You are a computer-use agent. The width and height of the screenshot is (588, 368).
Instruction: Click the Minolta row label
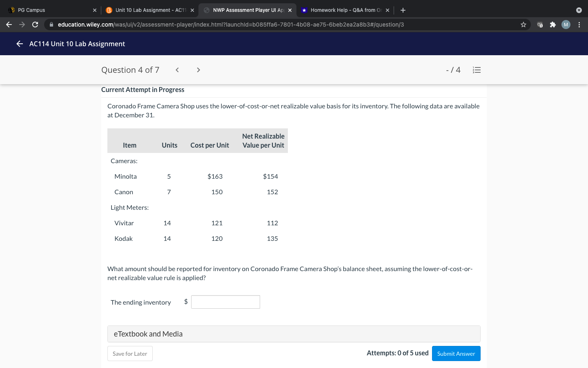(126, 176)
